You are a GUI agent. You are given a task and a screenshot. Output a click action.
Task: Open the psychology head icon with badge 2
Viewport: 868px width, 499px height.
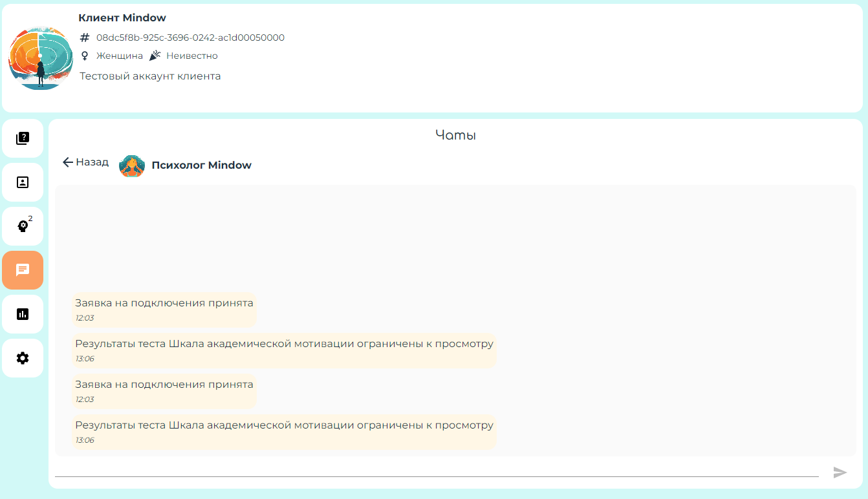(23, 226)
